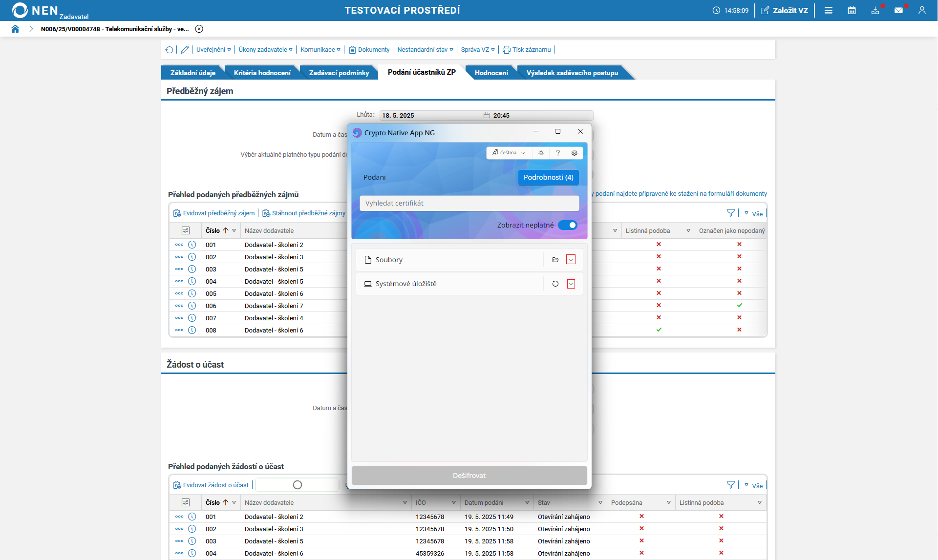Click the refresh icon in record toolbar
This screenshot has height=560, width=938.
click(x=169, y=50)
